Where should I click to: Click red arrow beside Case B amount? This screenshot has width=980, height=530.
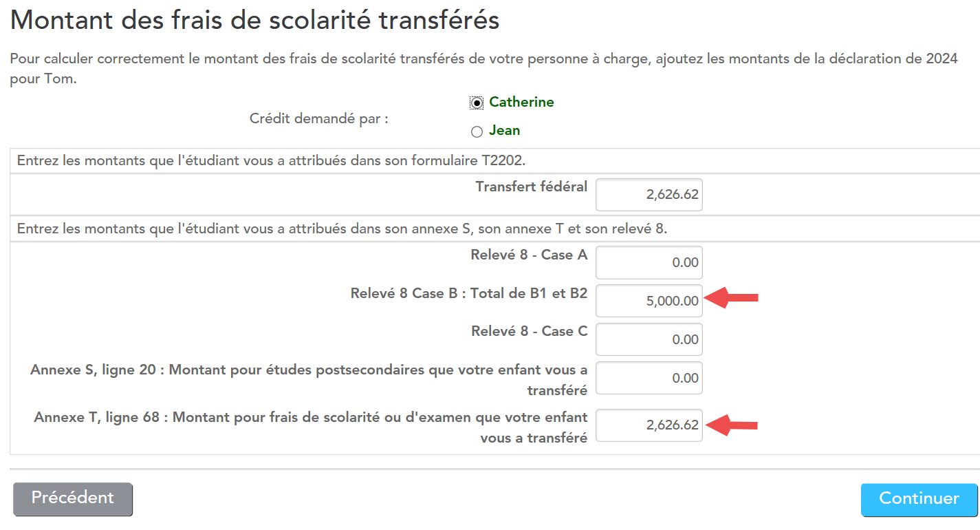click(x=732, y=298)
